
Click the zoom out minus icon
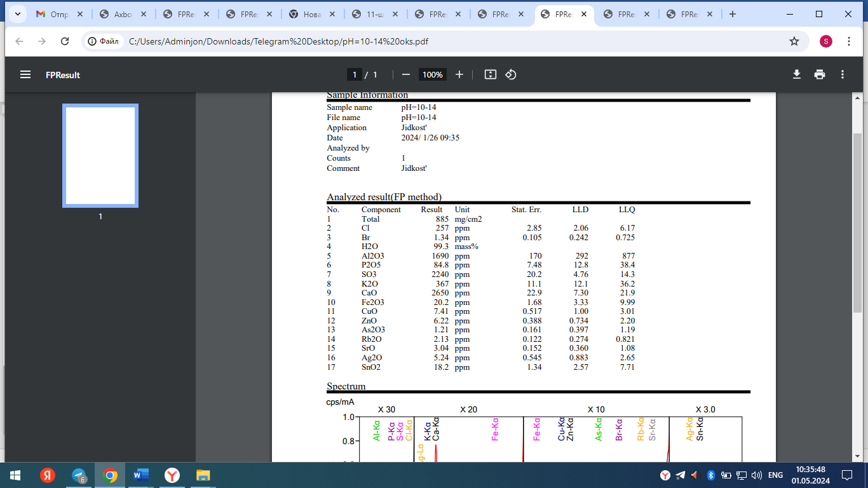pos(406,74)
